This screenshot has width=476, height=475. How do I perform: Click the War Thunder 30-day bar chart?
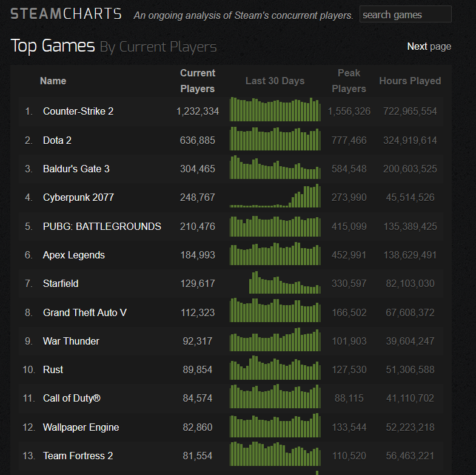coord(275,339)
